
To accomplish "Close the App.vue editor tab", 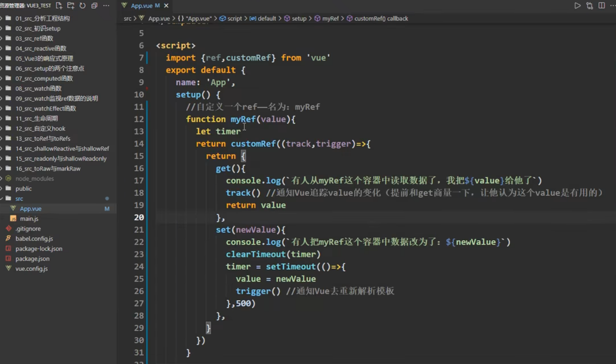I will 166,6.
